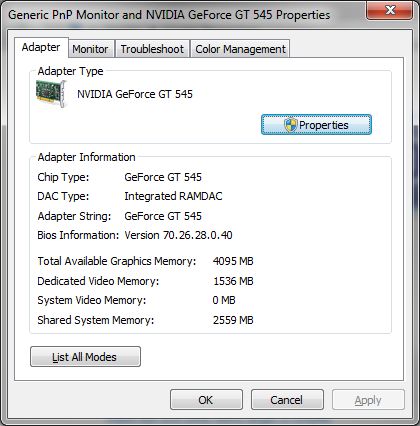Open the Troubleshoot tab
Viewport: 420px width, 426px height.
(x=152, y=49)
